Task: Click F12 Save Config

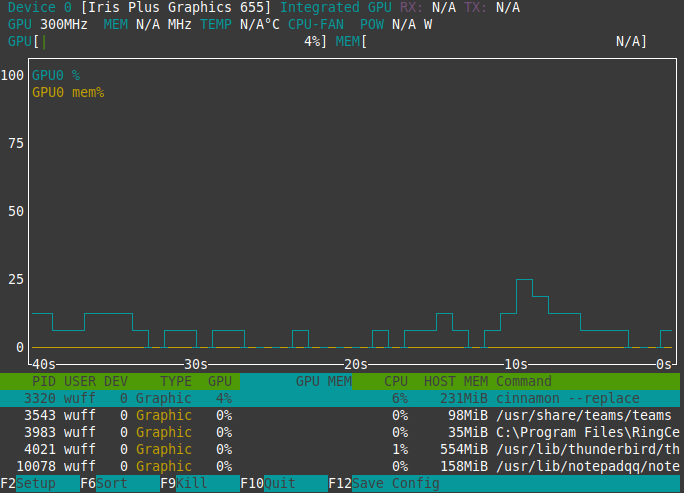Action: pos(382,484)
